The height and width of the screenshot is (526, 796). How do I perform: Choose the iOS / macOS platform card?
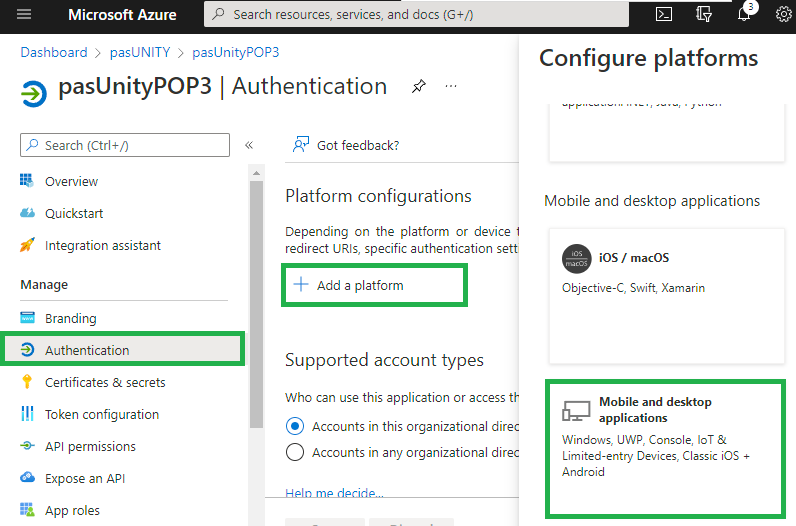667,296
